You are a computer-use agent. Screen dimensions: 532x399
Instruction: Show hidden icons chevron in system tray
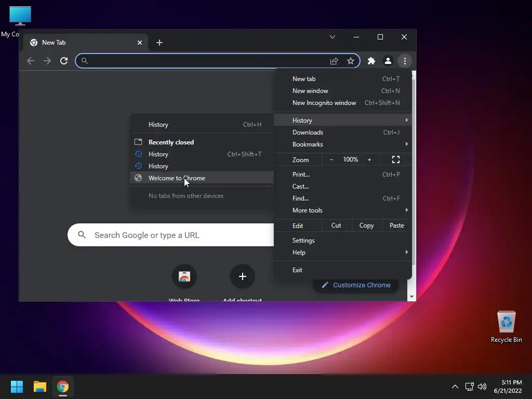pyautogui.click(x=455, y=387)
